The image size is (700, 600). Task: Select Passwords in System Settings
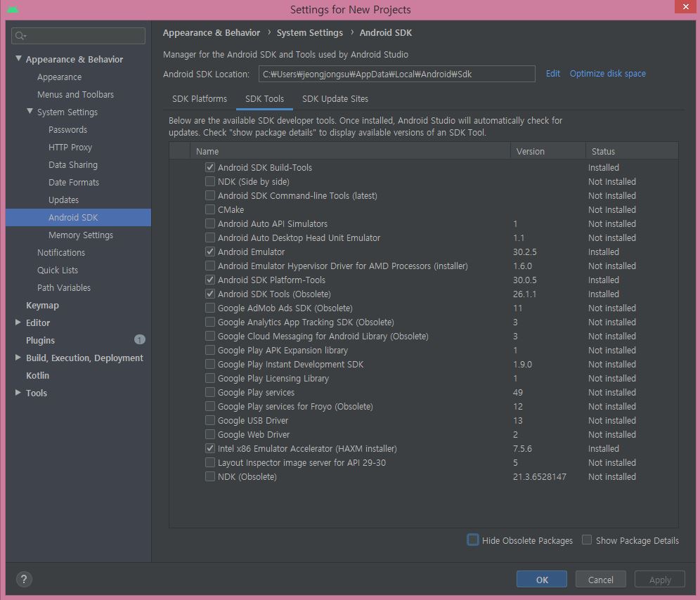(x=68, y=129)
